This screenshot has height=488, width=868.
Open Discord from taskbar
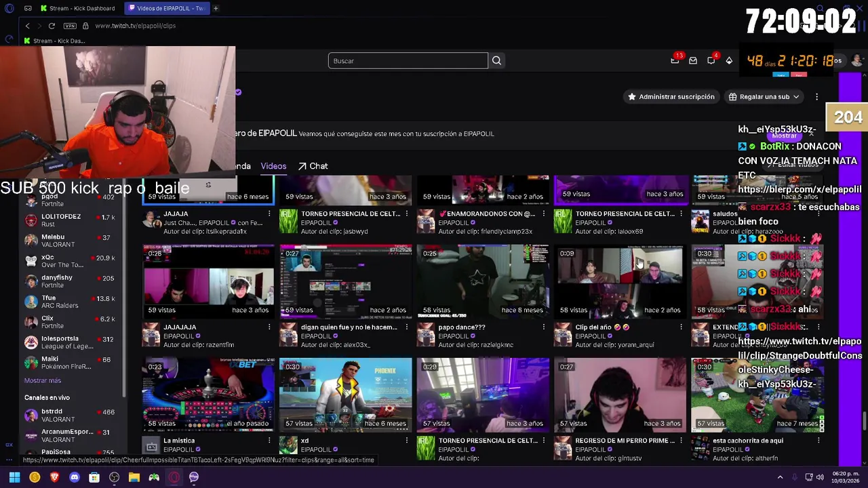pos(74,477)
